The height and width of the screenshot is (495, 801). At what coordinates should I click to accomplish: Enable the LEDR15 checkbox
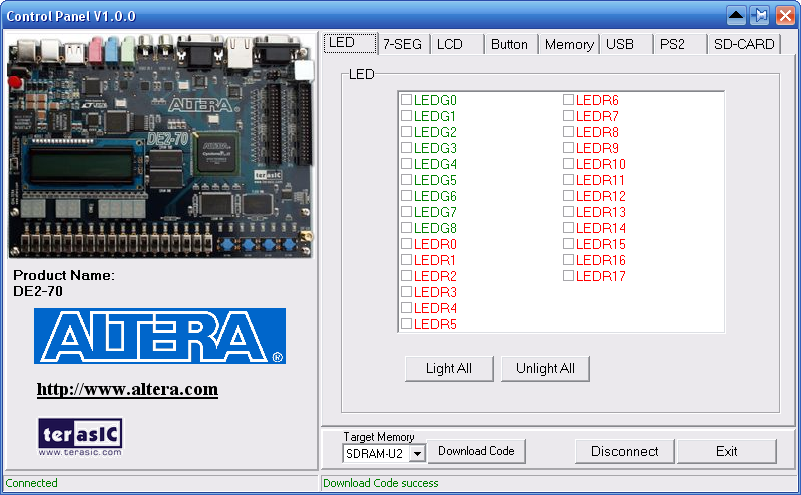[x=568, y=244]
